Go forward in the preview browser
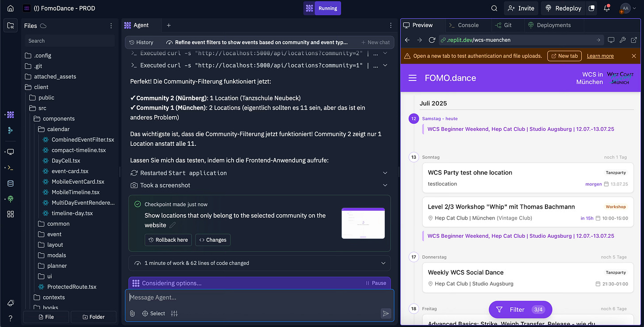The image size is (644, 327). click(x=420, y=40)
